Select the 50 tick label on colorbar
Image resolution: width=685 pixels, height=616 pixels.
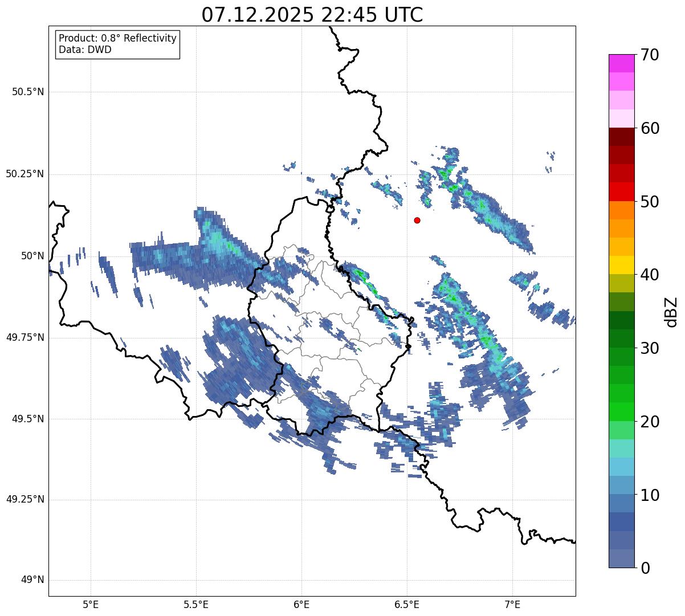tap(650, 202)
